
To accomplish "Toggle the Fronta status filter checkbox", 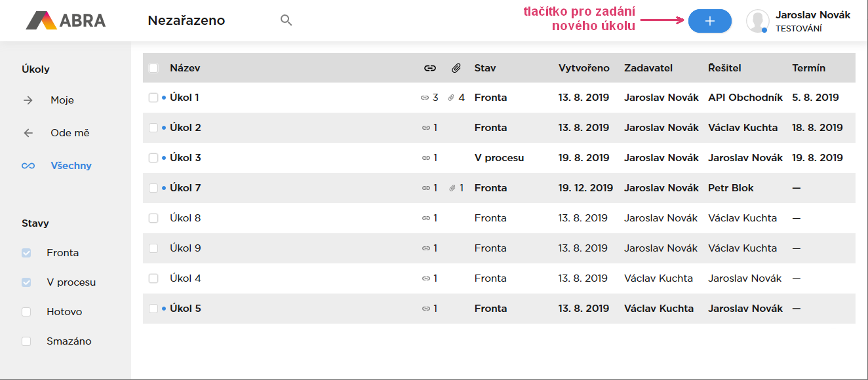I will point(26,253).
